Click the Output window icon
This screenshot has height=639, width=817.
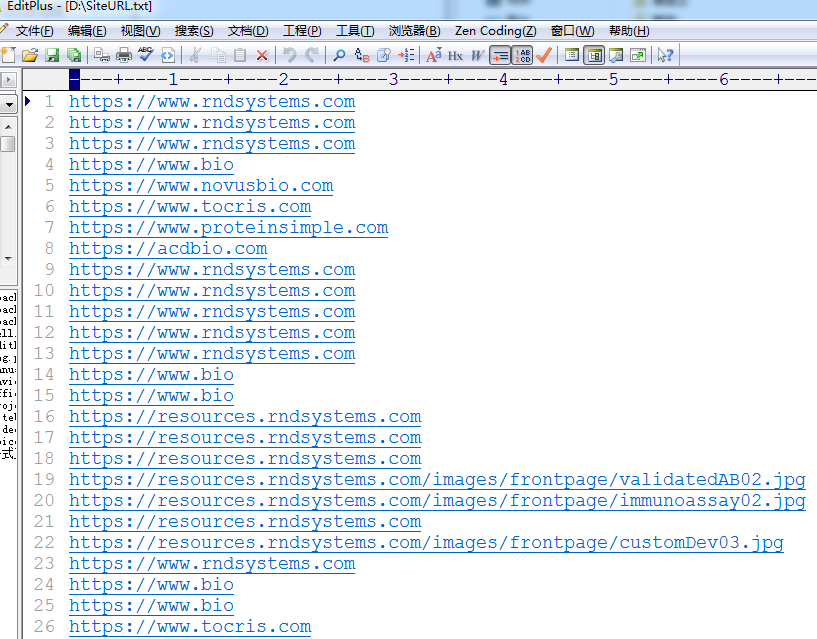pyautogui.click(x=616, y=55)
